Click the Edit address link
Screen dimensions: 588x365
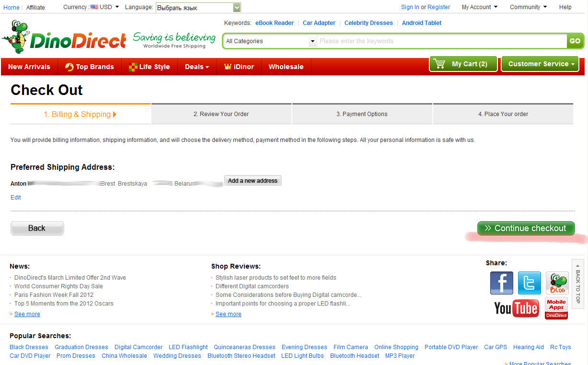[16, 198]
